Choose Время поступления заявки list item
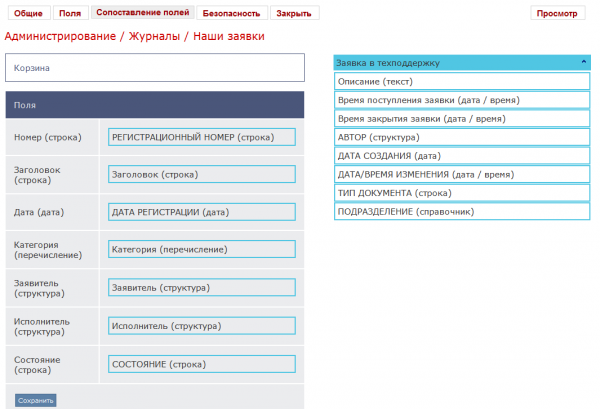Viewport: 600px width, 409px height. click(461, 100)
